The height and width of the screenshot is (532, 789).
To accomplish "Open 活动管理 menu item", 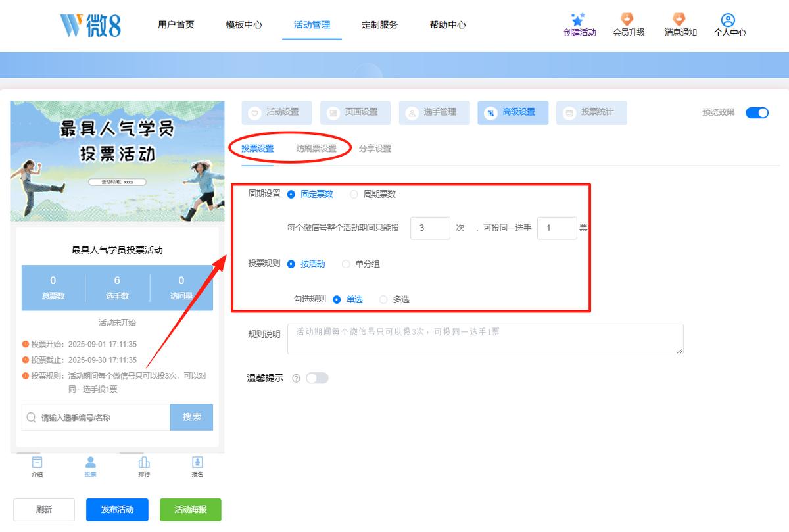I will pos(312,25).
